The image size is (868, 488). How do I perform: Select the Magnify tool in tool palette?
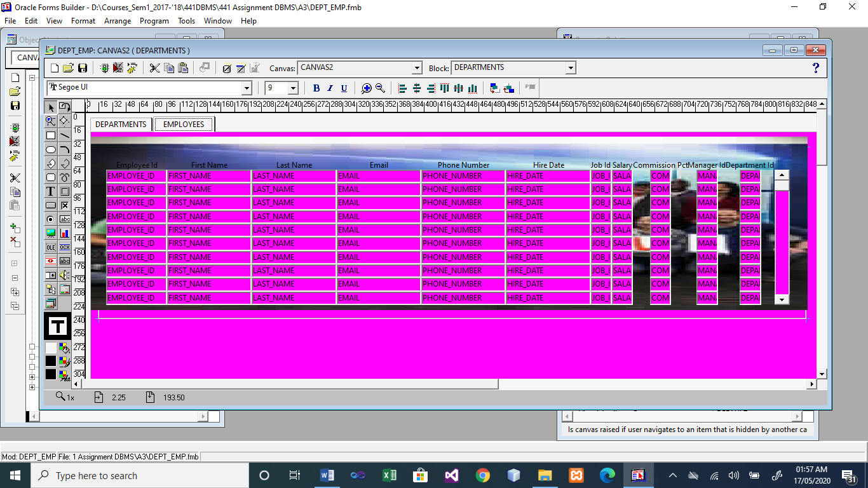pos(51,121)
